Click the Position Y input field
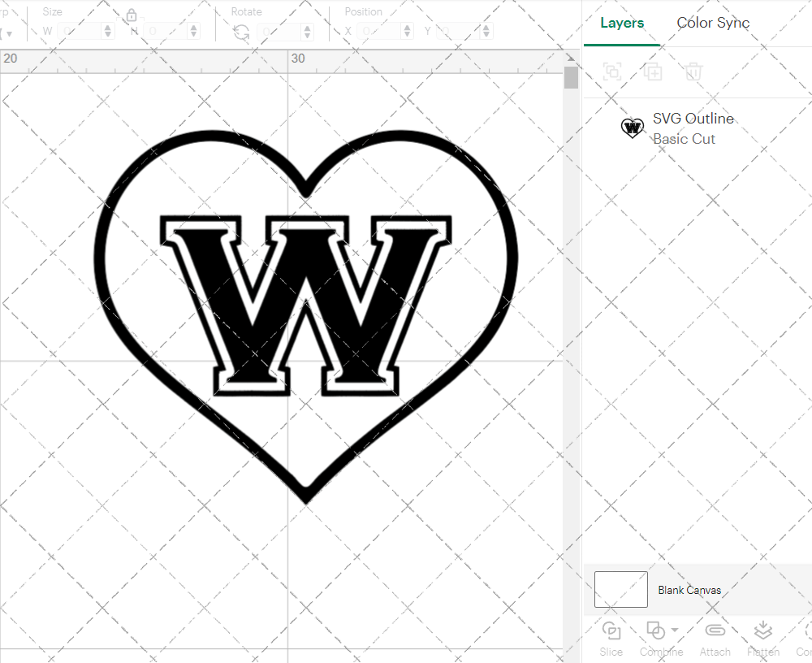 point(458,31)
